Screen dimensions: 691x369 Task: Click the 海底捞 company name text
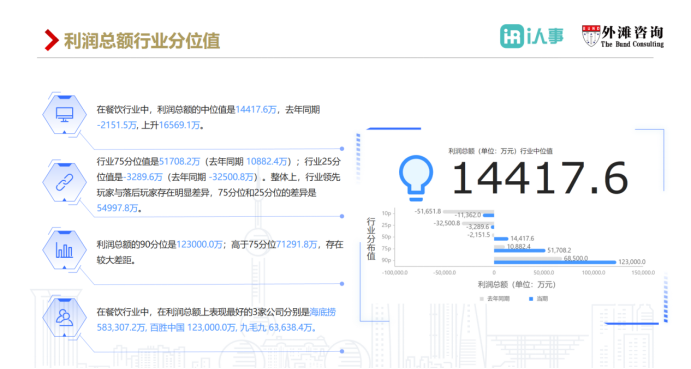tap(323, 312)
